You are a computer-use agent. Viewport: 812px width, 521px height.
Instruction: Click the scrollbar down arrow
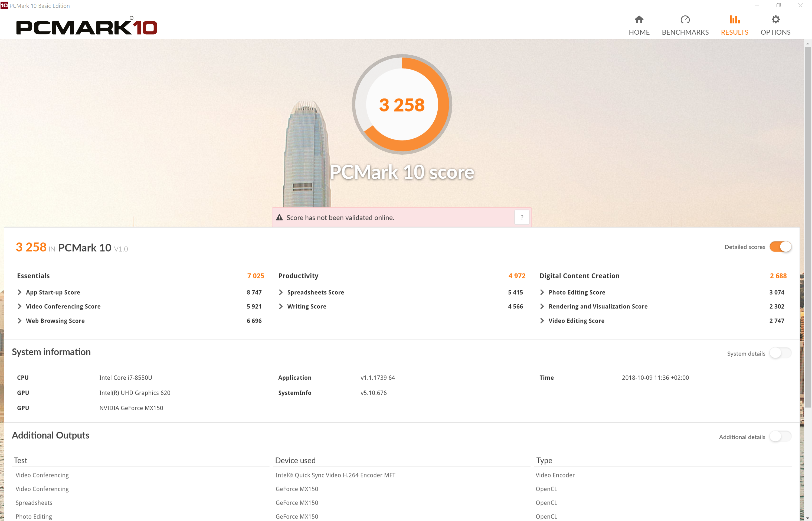(808, 518)
